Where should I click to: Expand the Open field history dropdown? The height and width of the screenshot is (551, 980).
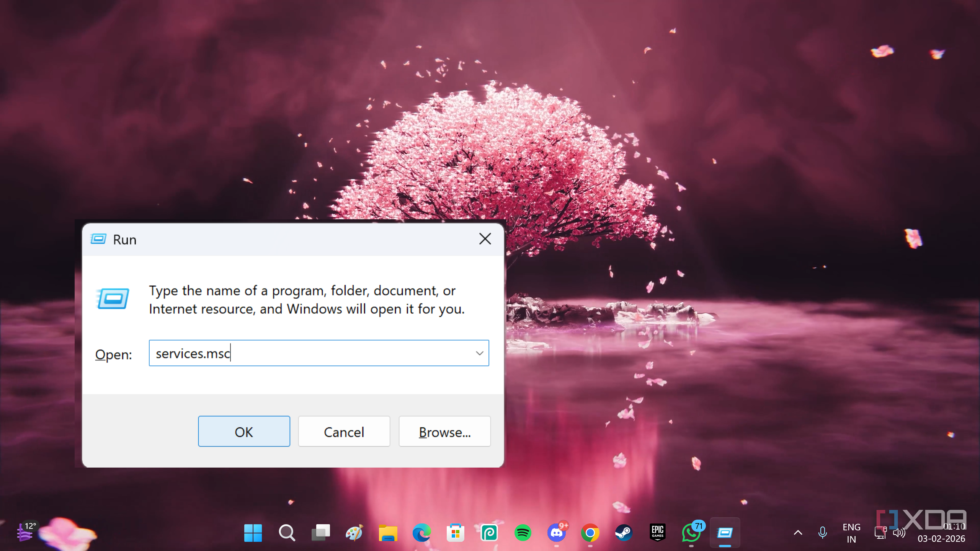(x=479, y=353)
